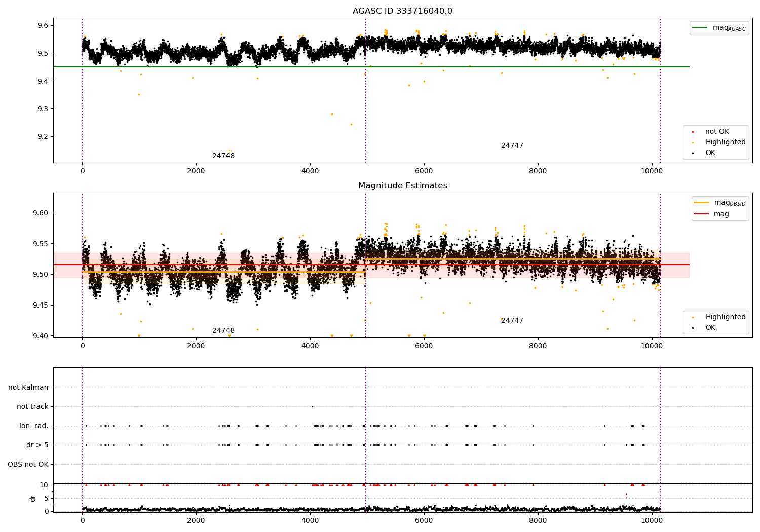Click the 8000 x-axis tick of bottom plot

538,521
